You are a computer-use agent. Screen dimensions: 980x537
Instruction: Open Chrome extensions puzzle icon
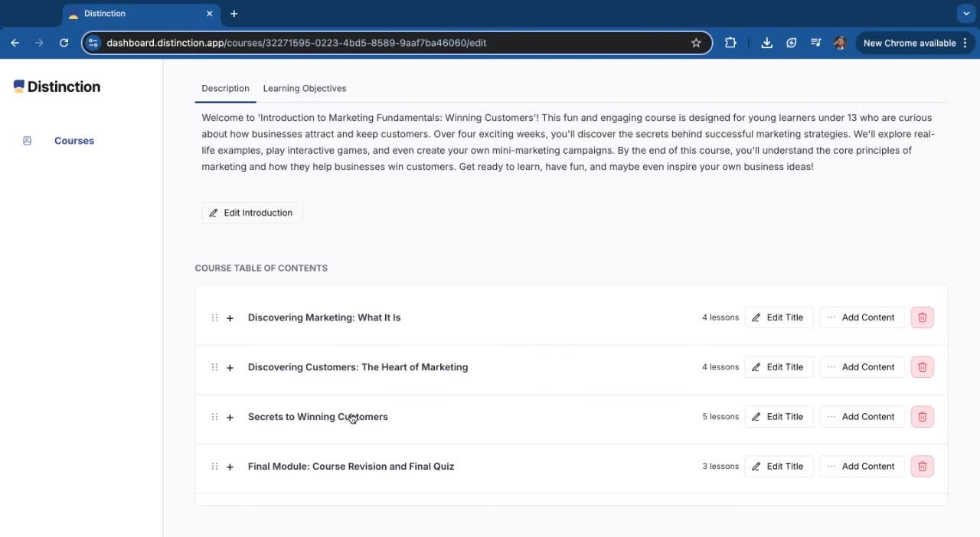pos(730,43)
